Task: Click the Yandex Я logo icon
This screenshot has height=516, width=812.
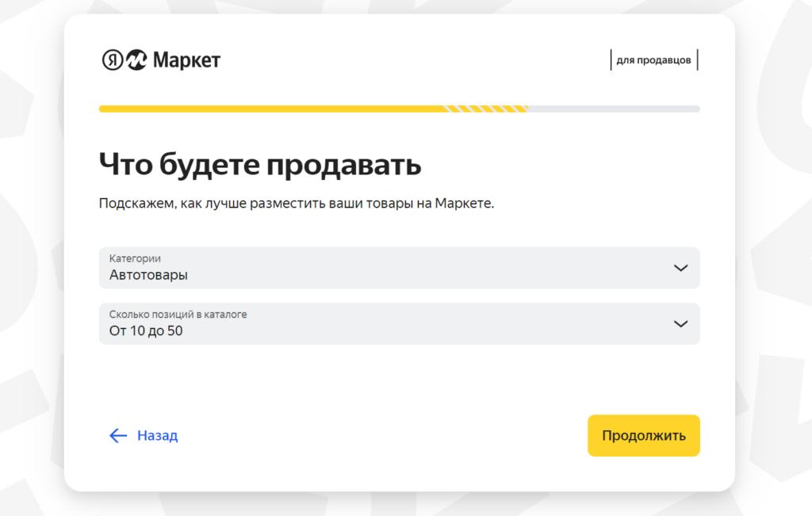Action: pyautogui.click(x=113, y=60)
